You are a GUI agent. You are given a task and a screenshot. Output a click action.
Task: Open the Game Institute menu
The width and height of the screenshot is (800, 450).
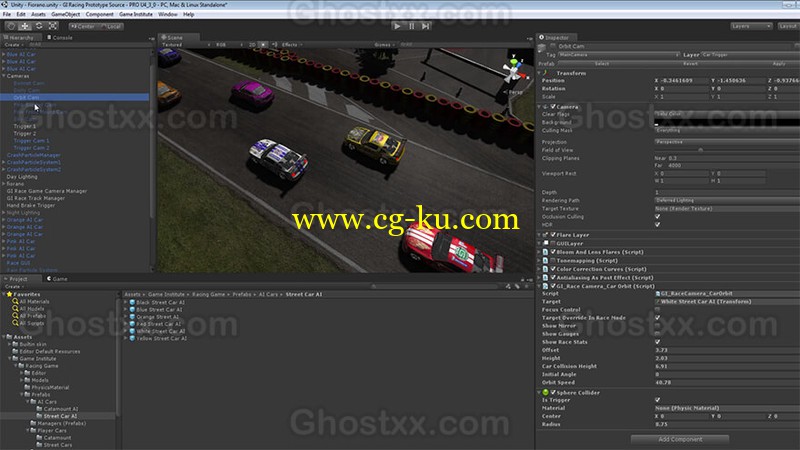[x=136, y=14]
